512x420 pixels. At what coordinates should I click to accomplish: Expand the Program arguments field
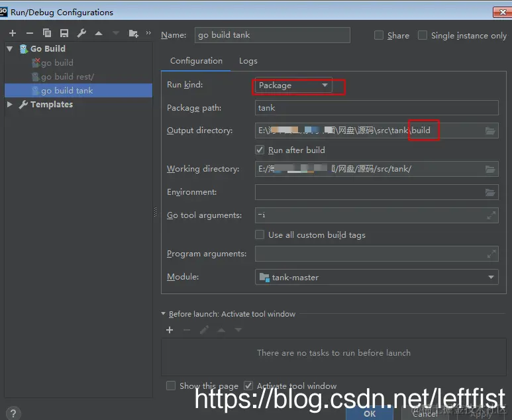491,254
